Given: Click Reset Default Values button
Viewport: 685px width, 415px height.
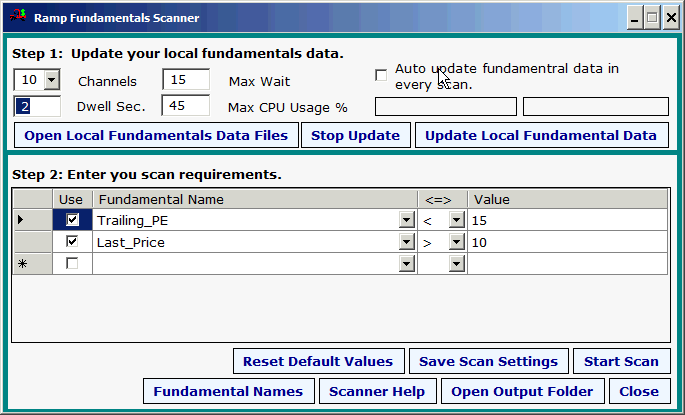Looking at the screenshot, I should pos(318,361).
